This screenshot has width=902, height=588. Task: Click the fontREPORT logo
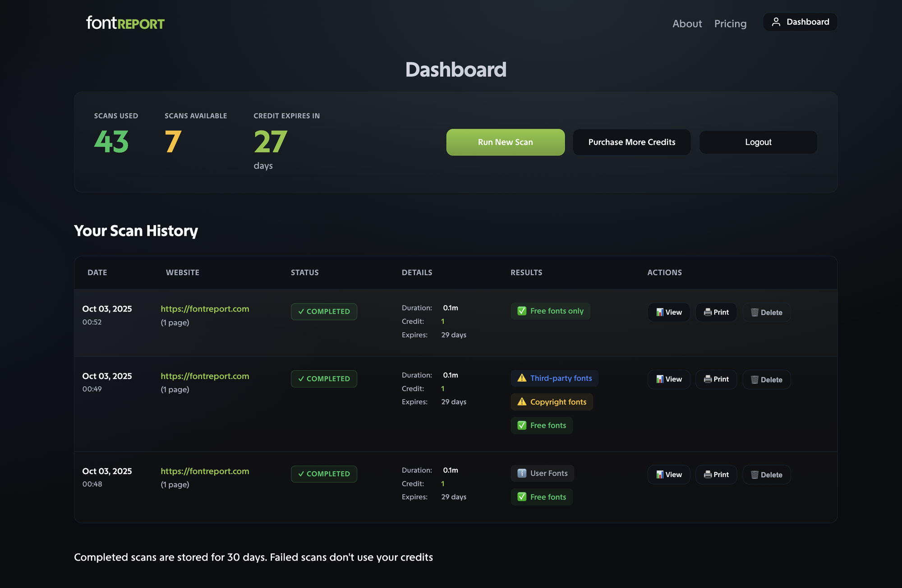point(125,23)
